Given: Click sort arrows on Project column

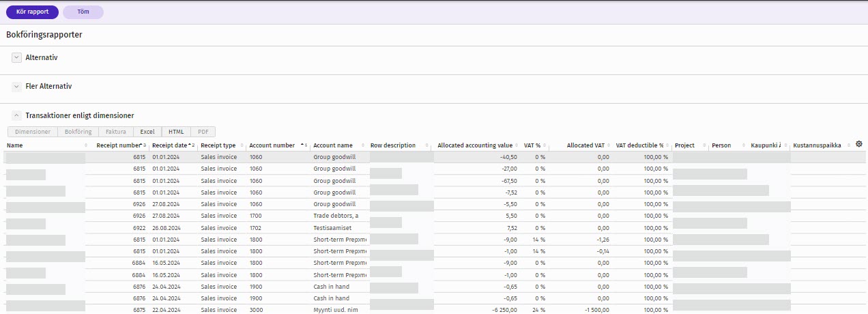Looking at the screenshot, I should point(705,145).
